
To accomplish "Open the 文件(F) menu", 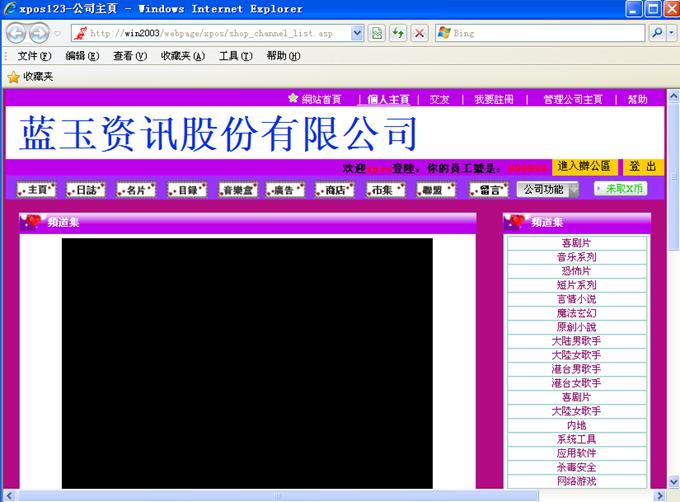I will pyautogui.click(x=34, y=56).
